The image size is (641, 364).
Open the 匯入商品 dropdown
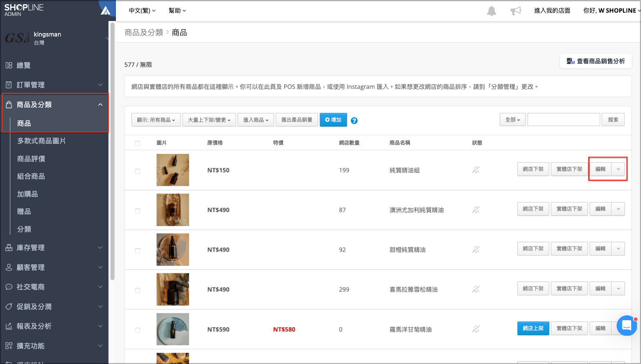pos(256,120)
